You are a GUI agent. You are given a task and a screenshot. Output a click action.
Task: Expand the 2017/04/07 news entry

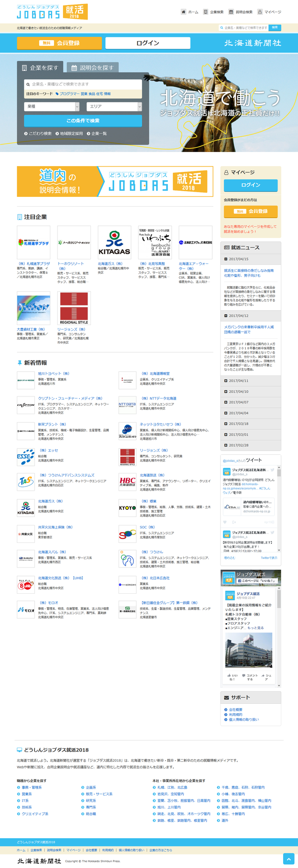pos(251,402)
